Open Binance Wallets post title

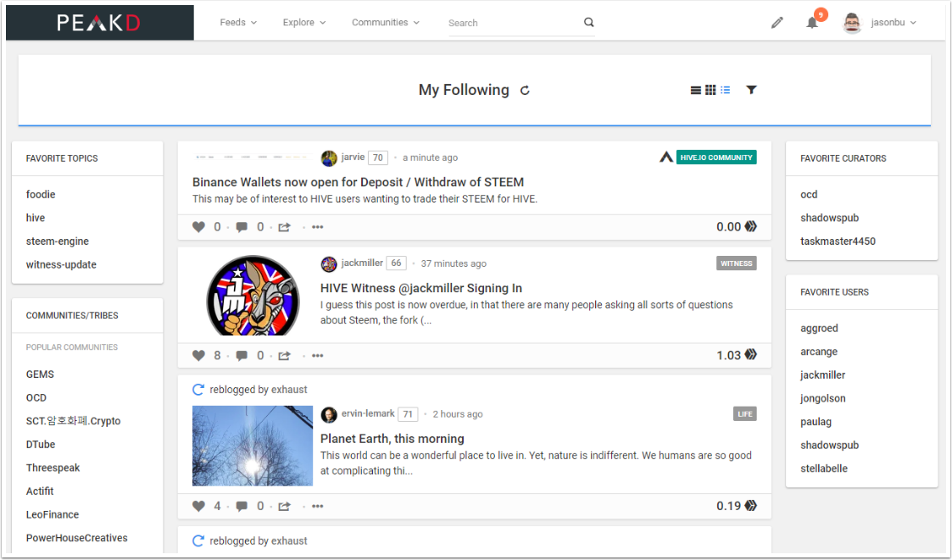[359, 182]
